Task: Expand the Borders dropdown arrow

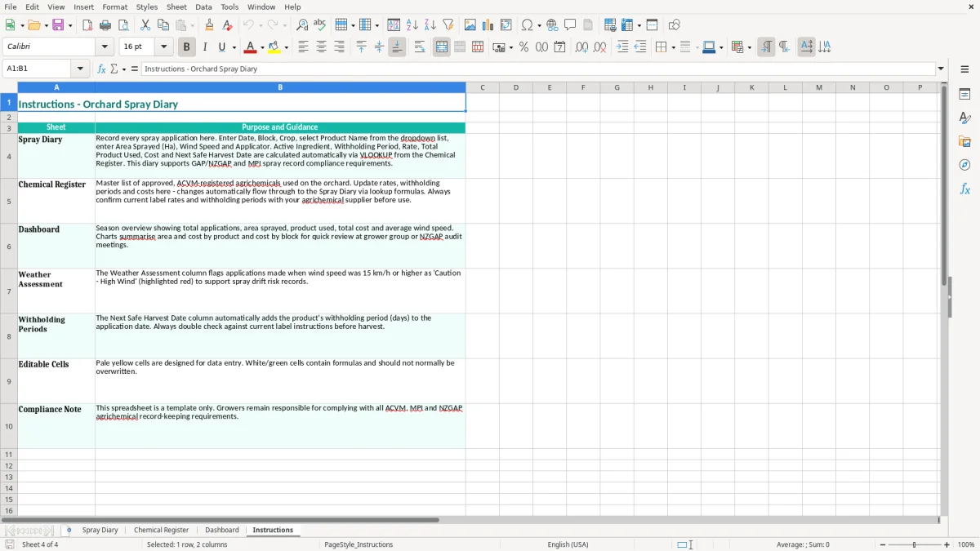Action: [x=672, y=47]
